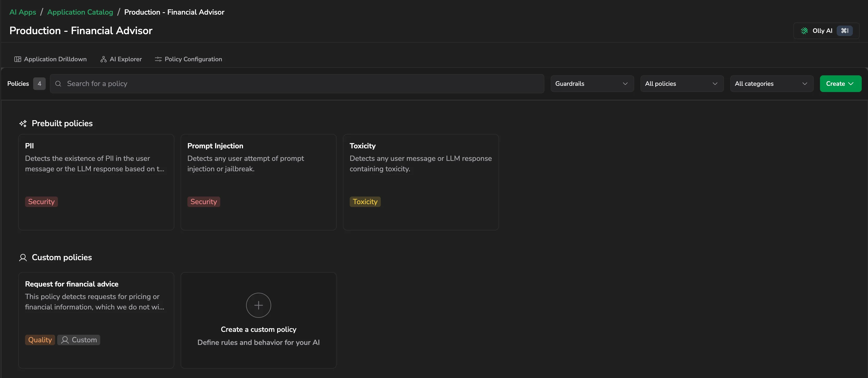This screenshot has width=868, height=378.
Task: Focus the Search for a policy field
Action: [x=297, y=84]
